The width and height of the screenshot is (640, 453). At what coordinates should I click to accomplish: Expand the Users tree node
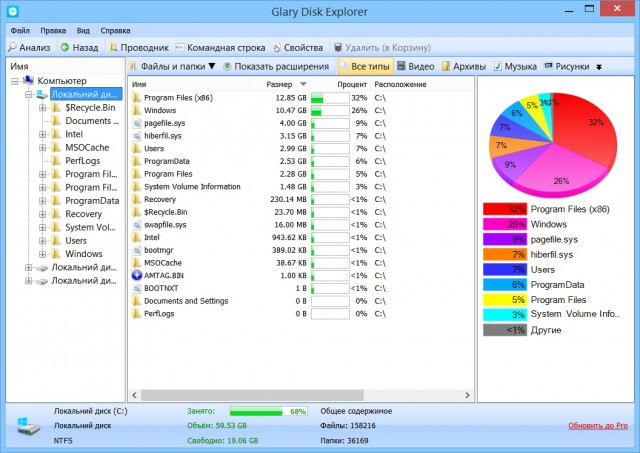point(42,241)
